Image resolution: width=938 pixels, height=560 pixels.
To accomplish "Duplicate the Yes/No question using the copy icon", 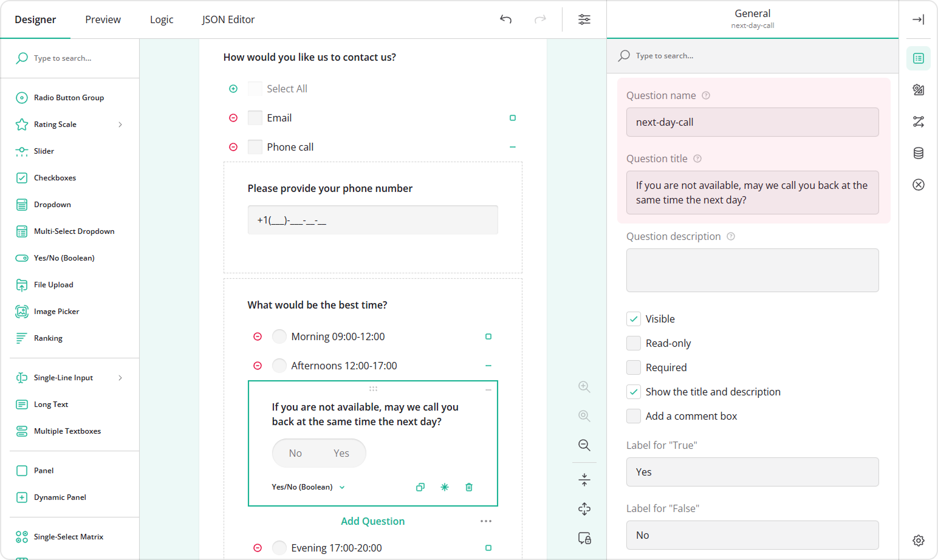I will pyautogui.click(x=420, y=487).
